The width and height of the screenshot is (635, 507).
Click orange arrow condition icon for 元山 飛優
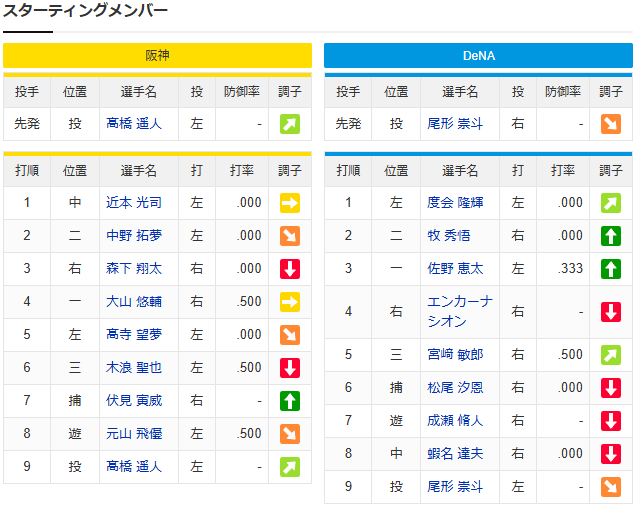pyautogui.click(x=290, y=434)
